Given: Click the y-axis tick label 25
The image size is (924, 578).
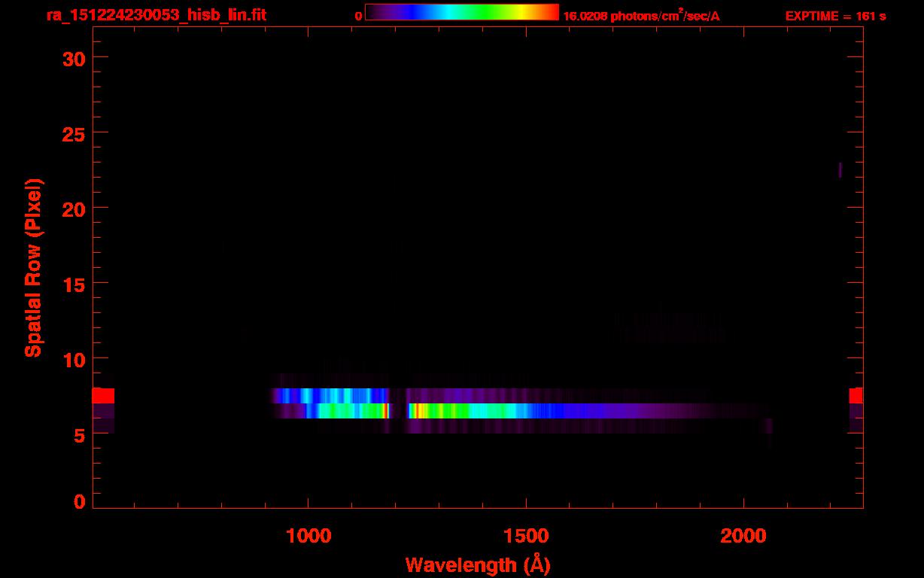Looking at the screenshot, I should pyautogui.click(x=74, y=133).
